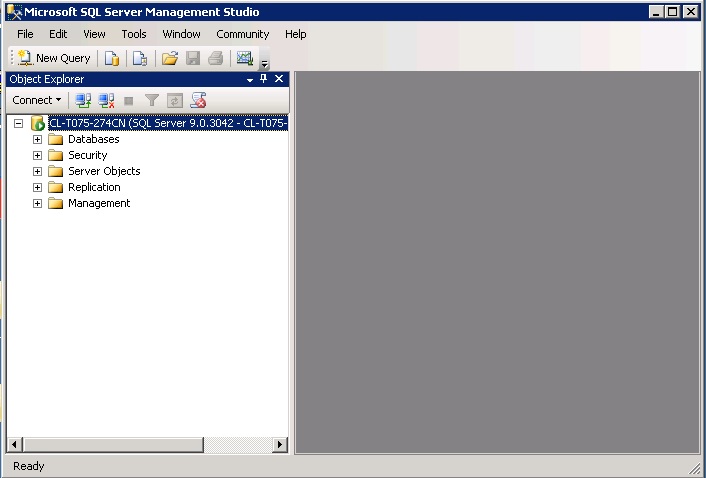Click the Database Engine Query icon
Viewport: 706px width, 478px height.
[x=112, y=58]
